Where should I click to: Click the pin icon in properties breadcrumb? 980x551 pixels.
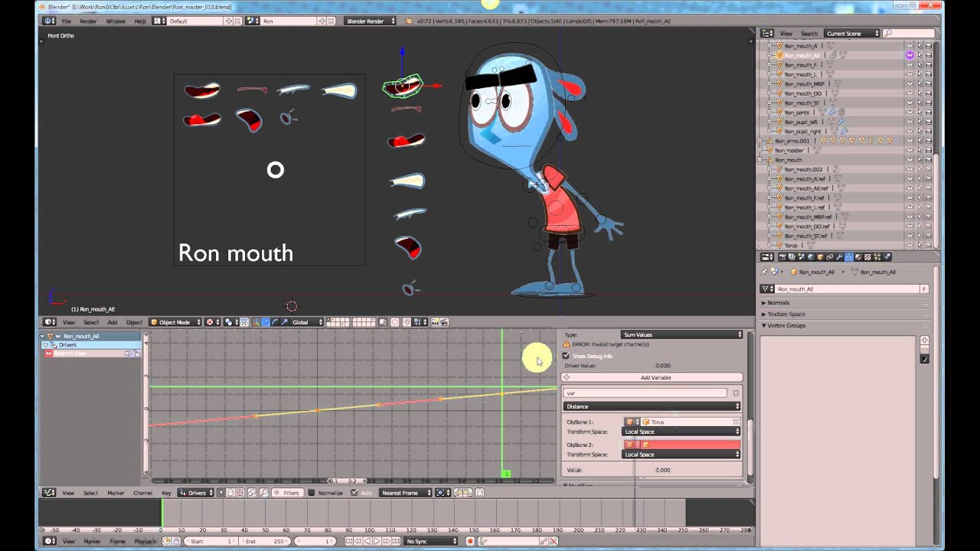click(764, 272)
